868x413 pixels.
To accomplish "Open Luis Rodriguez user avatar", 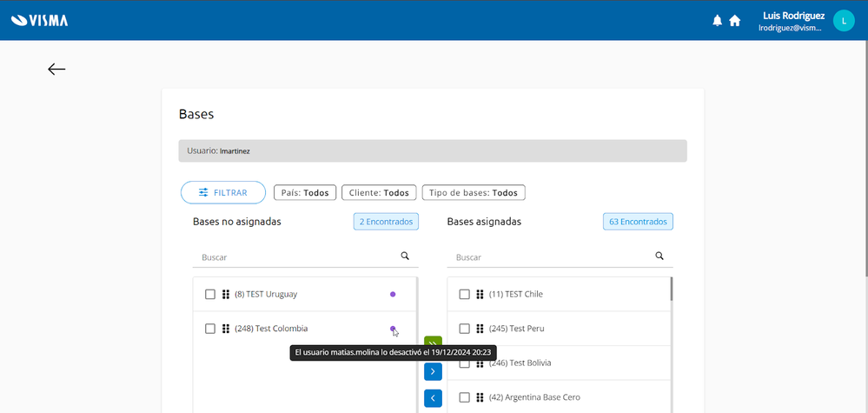I will coord(844,21).
